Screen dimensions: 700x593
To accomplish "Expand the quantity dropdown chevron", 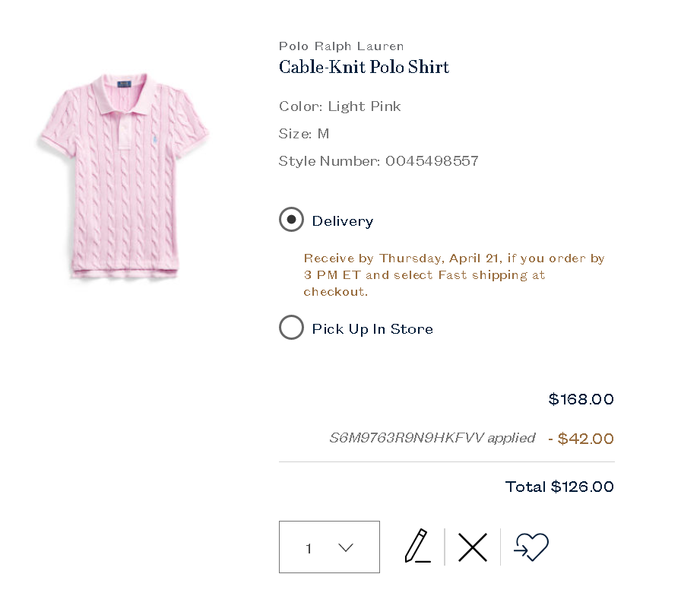I will pos(346,547).
